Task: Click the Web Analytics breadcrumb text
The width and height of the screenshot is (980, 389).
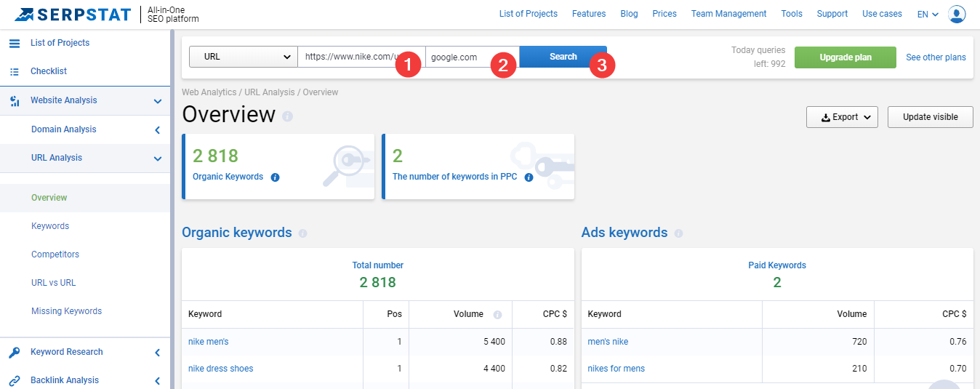Action: (x=209, y=92)
